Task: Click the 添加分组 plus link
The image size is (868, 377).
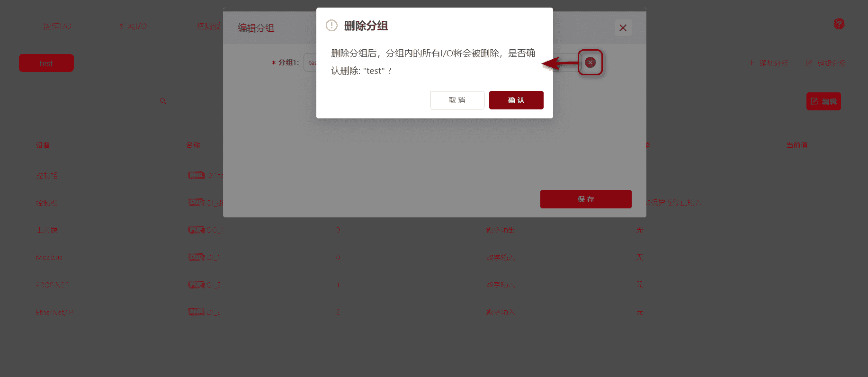Action: pos(768,63)
